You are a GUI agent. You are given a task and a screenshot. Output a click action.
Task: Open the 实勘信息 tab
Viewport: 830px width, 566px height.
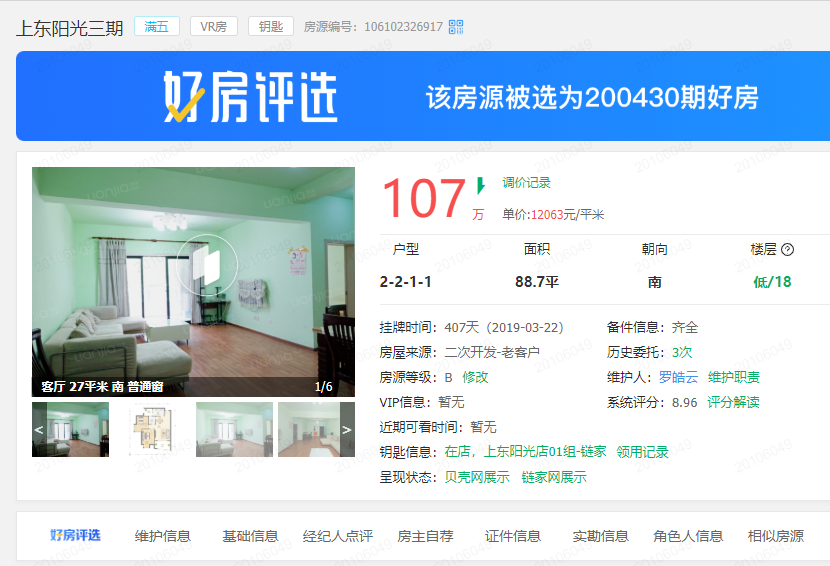point(600,536)
